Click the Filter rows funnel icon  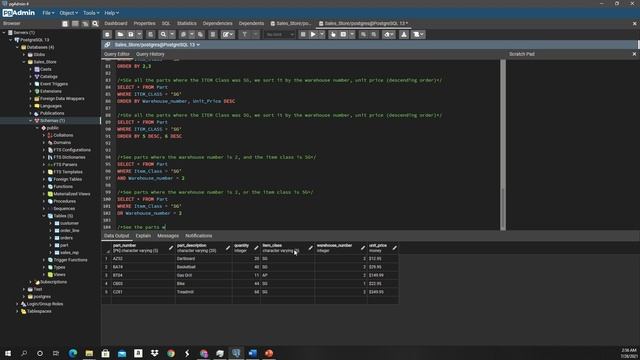click(244, 35)
